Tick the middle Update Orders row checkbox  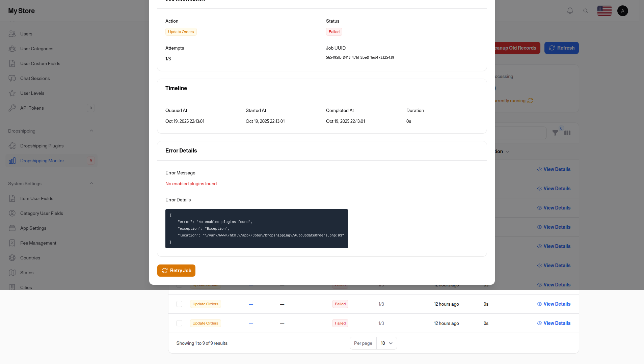[x=179, y=304]
